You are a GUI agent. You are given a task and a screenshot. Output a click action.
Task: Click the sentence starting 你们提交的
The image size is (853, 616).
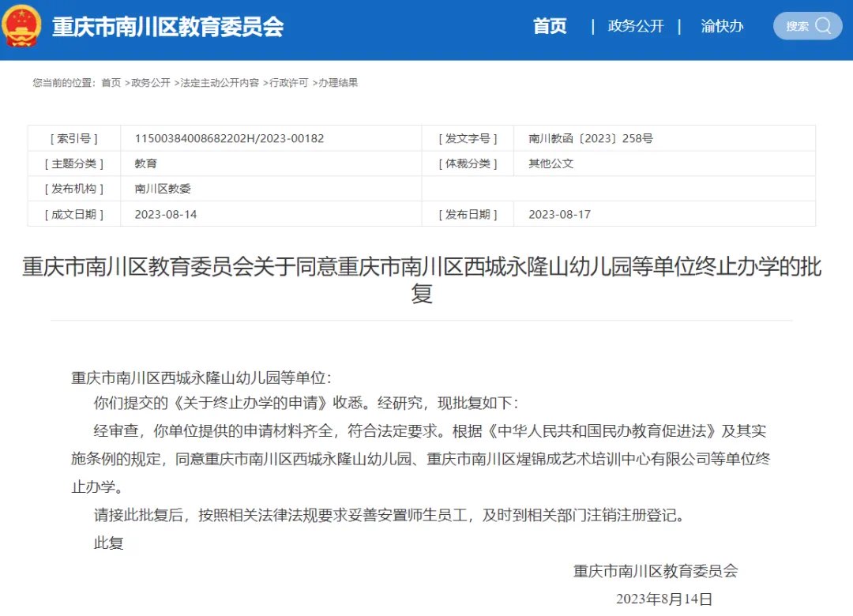(x=306, y=404)
